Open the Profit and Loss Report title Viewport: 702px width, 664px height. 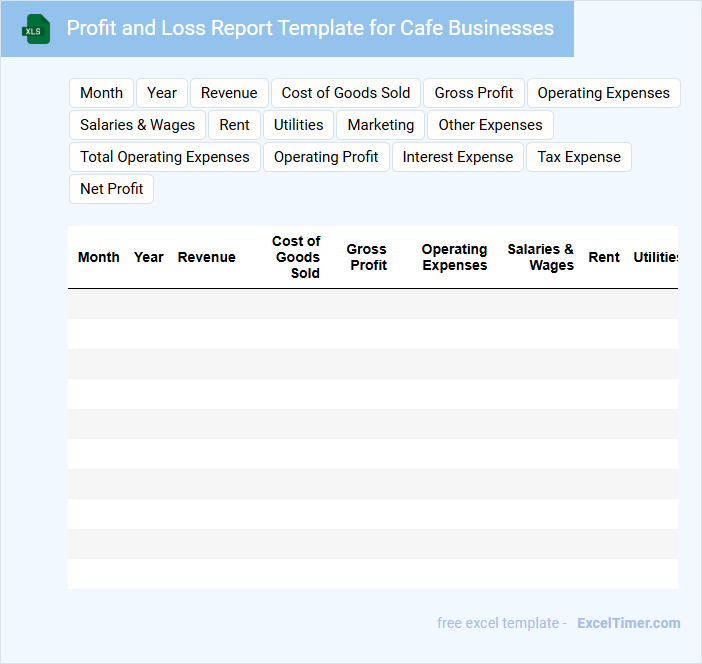click(x=310, y=28)
